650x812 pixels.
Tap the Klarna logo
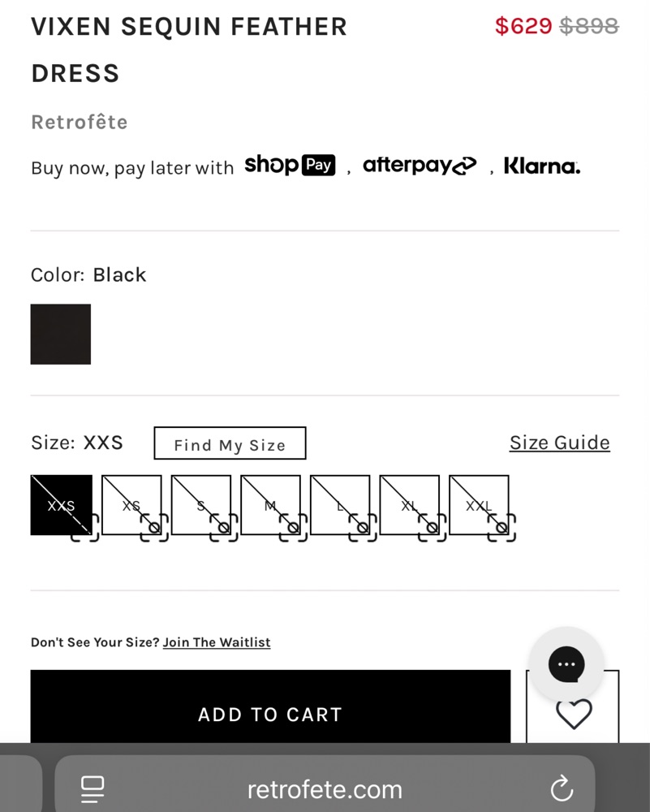(542, 166)
